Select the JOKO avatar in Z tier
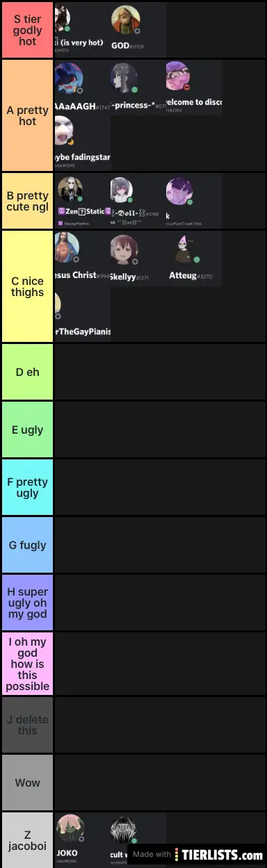Viewport: 267px width, 868px height. click(69, 828)
